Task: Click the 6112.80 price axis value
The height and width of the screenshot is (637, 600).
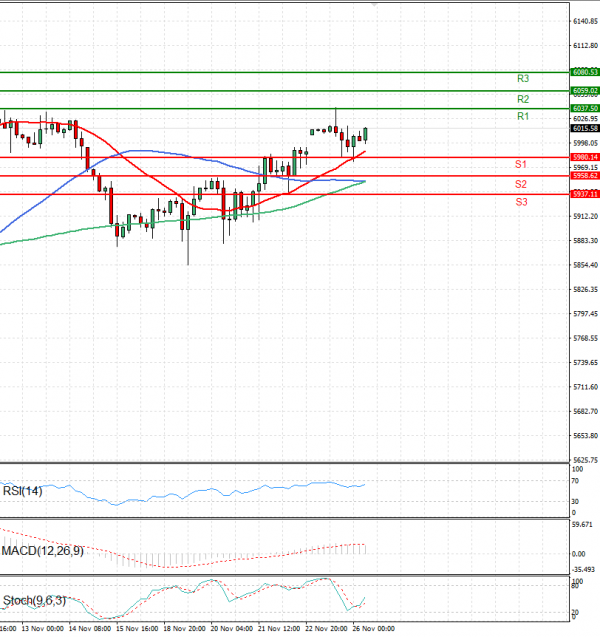Action: coord(585,46)
